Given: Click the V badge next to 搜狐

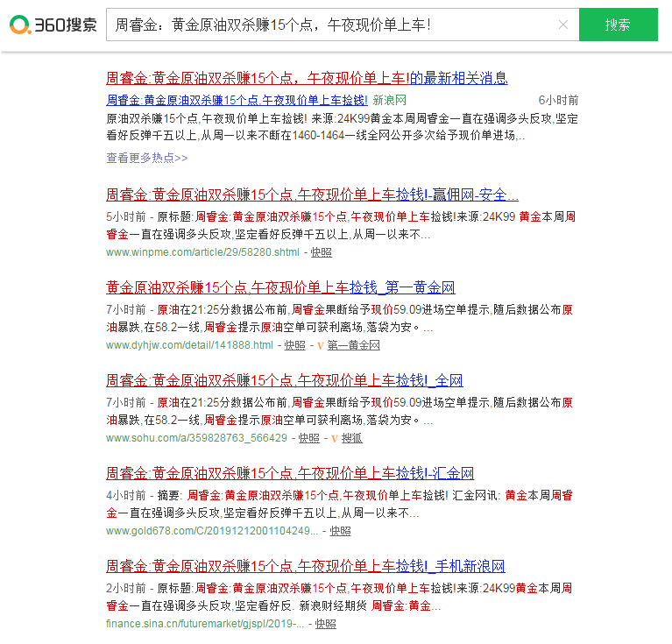Looking at the screenshot, I should [x=335, y=439].
